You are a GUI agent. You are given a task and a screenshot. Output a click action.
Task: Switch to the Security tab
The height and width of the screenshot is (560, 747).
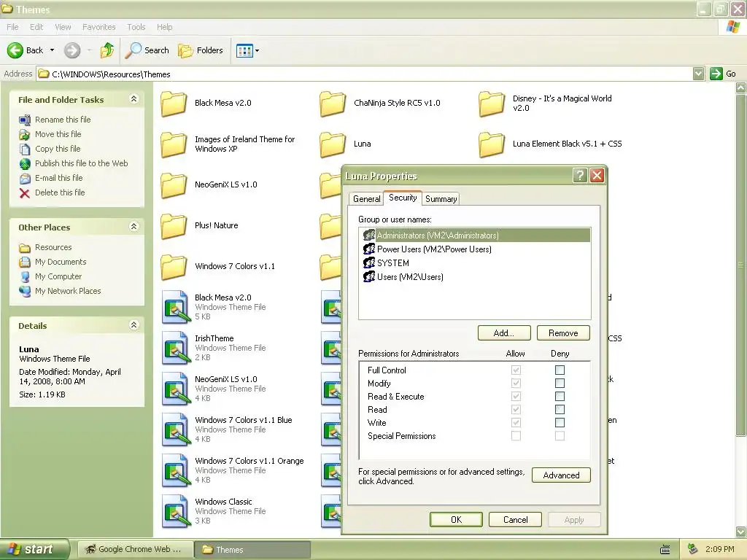point(403,198)
